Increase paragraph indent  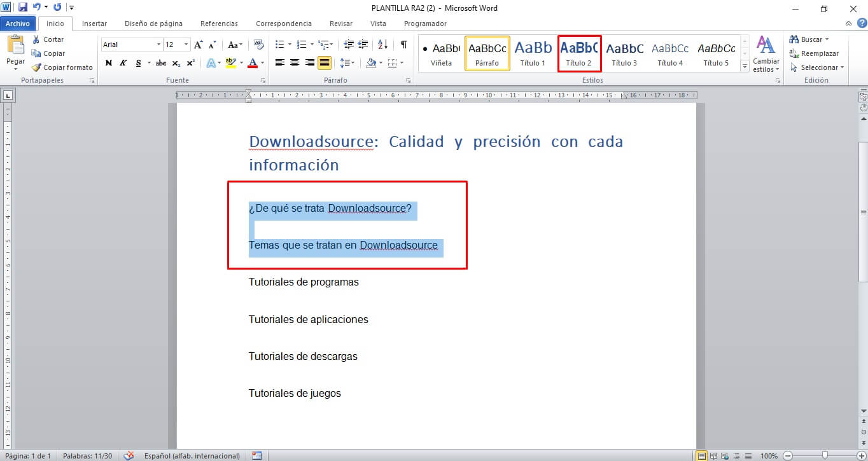click(363, 45)
